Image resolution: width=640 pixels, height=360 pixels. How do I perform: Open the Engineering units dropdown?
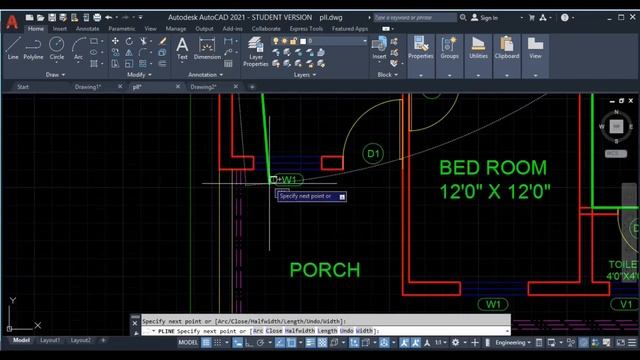pos(513,342)
